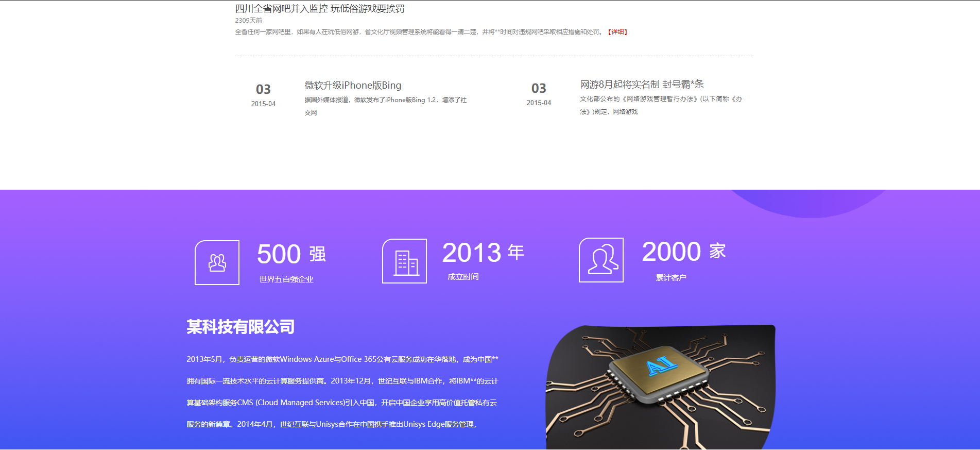Select the 成立时间 label
Screen dimensions: 980x450
click(463, 277)
